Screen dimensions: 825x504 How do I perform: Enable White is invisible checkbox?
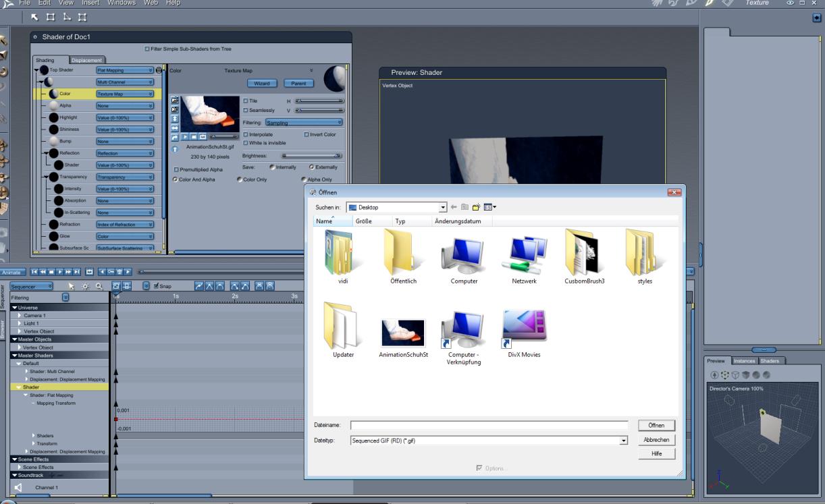click(x=244, y=142)
